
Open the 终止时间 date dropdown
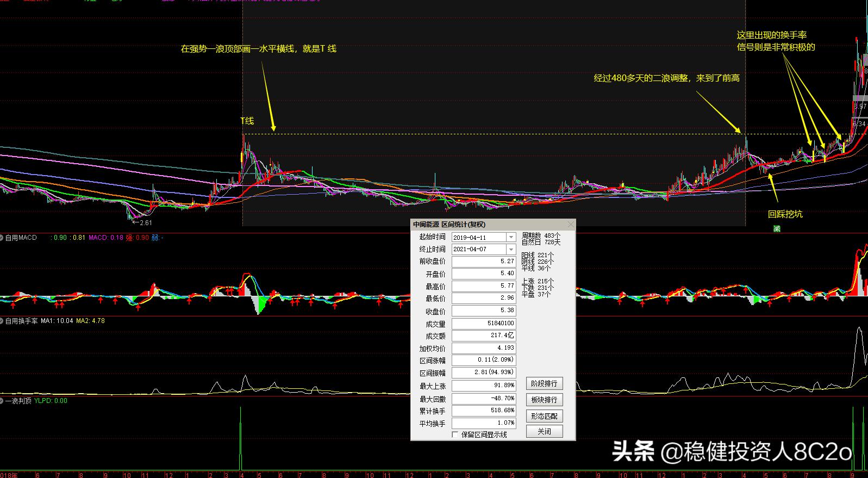510,249
